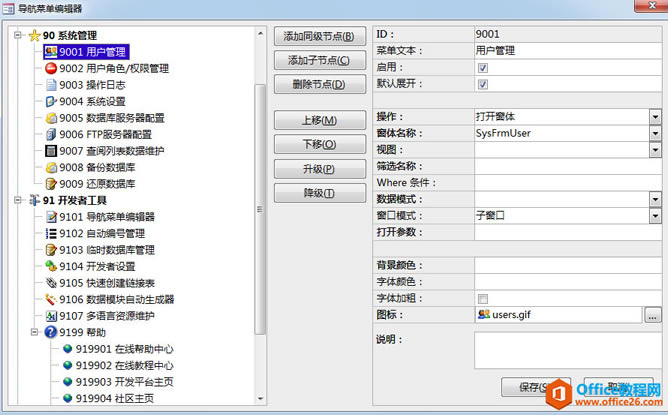Viewport: 668px width, 415px height.
Task: Click the wand icon of 9106 数据模块自动生成器
Action: pos(51,300)
